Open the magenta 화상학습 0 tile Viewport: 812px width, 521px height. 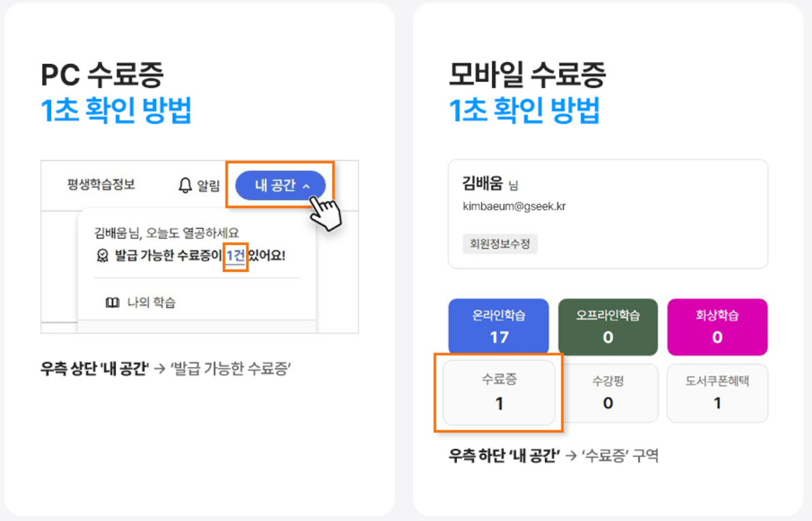[x=717, y=327]
